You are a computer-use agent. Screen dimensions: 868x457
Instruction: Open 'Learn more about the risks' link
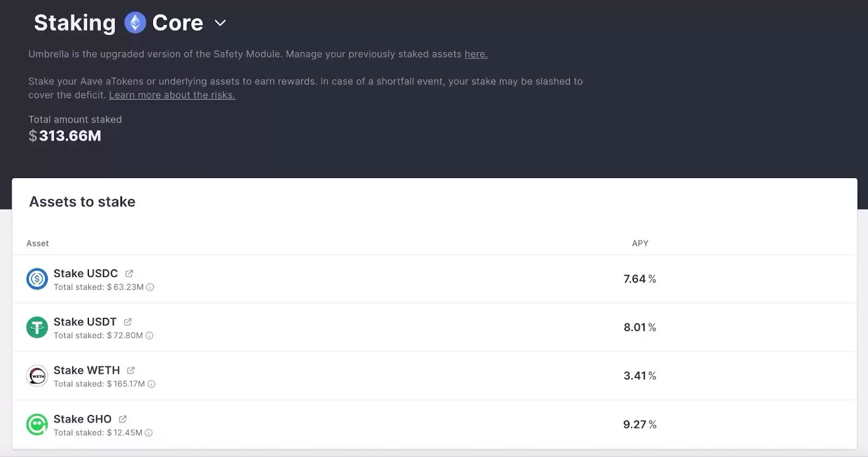pyautogui.click(x=172, y=94)
